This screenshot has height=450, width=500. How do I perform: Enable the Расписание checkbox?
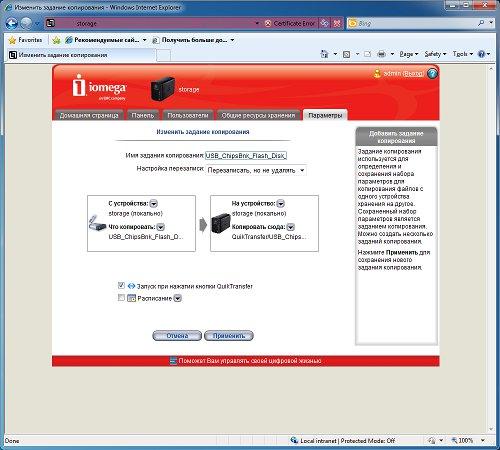point(121,298)
